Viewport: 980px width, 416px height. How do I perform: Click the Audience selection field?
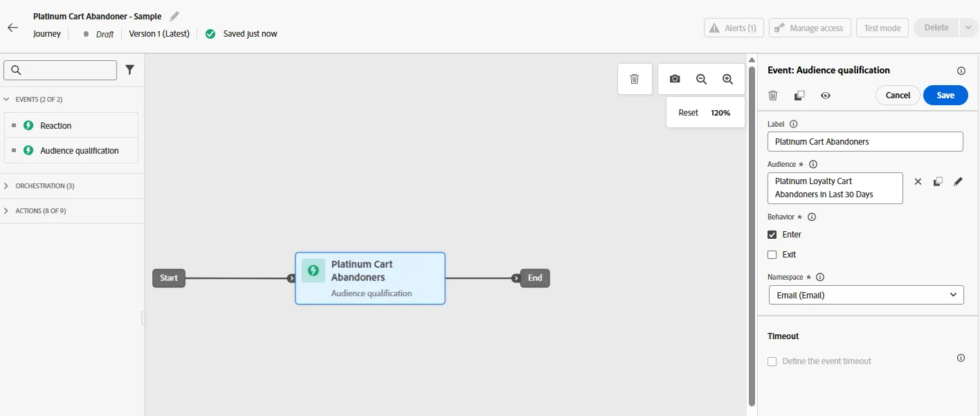click(835, 188)
